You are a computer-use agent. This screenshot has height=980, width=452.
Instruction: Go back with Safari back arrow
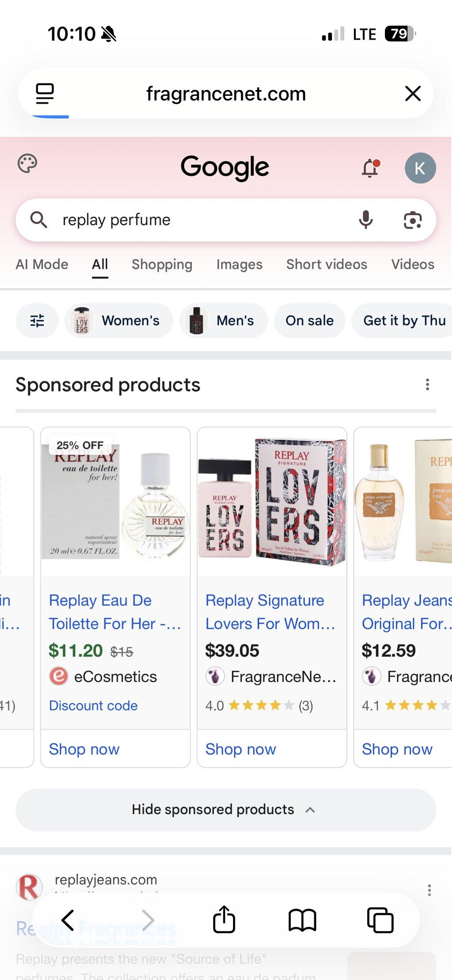click(x=68, y=920)
